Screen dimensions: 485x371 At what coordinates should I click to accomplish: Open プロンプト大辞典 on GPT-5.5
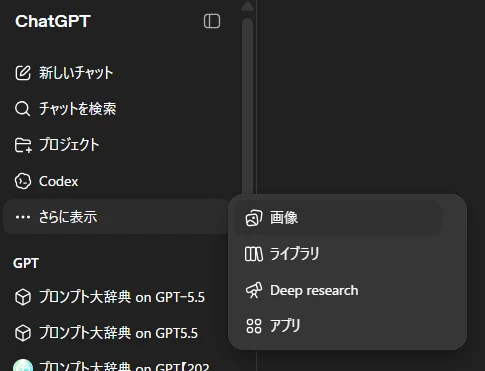(116, 297)
